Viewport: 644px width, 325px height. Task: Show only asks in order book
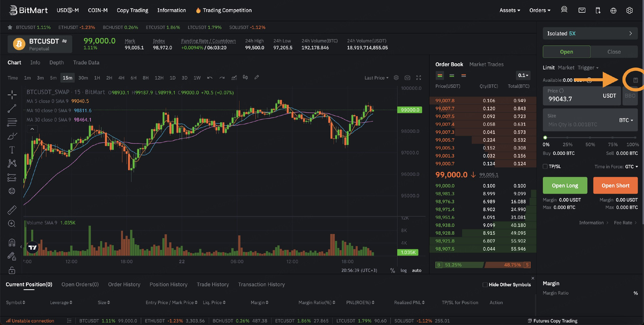(x=464, y=76)
